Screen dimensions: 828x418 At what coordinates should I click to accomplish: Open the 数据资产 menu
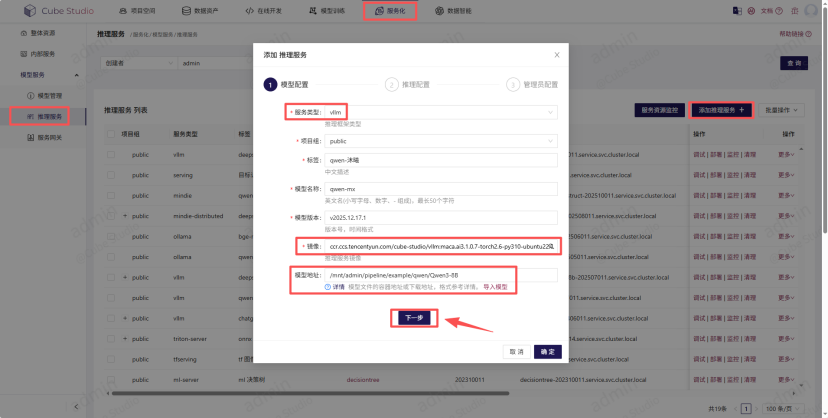tap(200, 11)
